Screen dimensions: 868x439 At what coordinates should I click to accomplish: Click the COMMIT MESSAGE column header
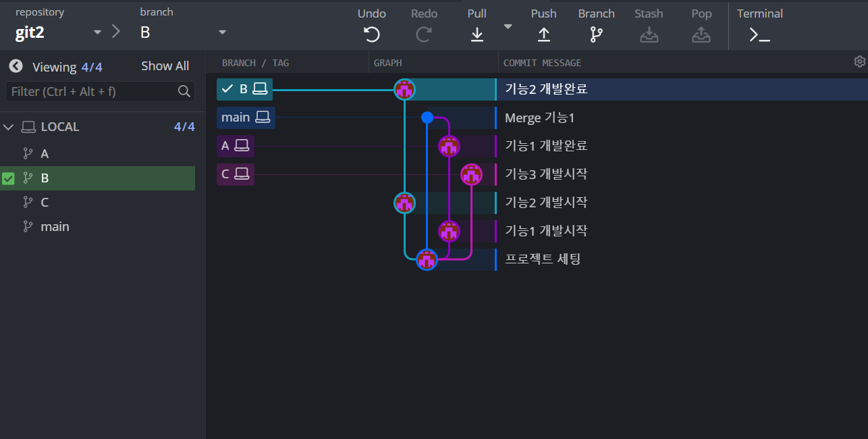pyautogui.click(x=542, y=63)
